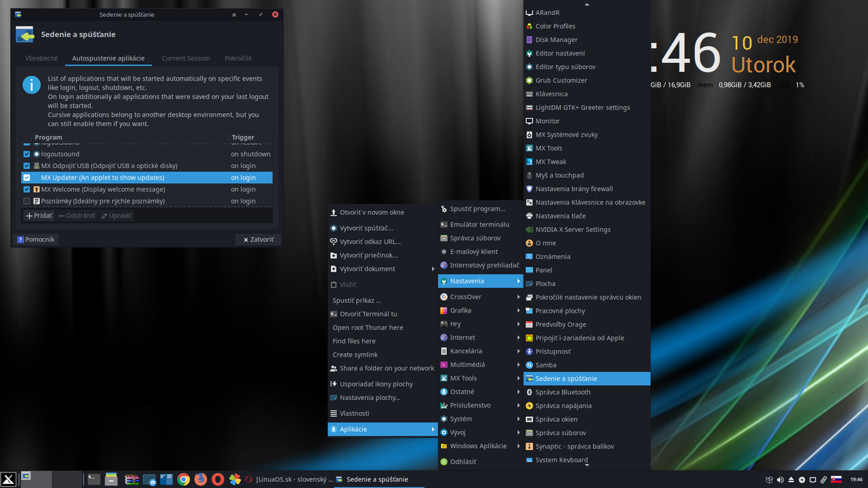
Task: Select Sedenie a spúšťanie in settings submenu
Action: (x=587, y=378)
